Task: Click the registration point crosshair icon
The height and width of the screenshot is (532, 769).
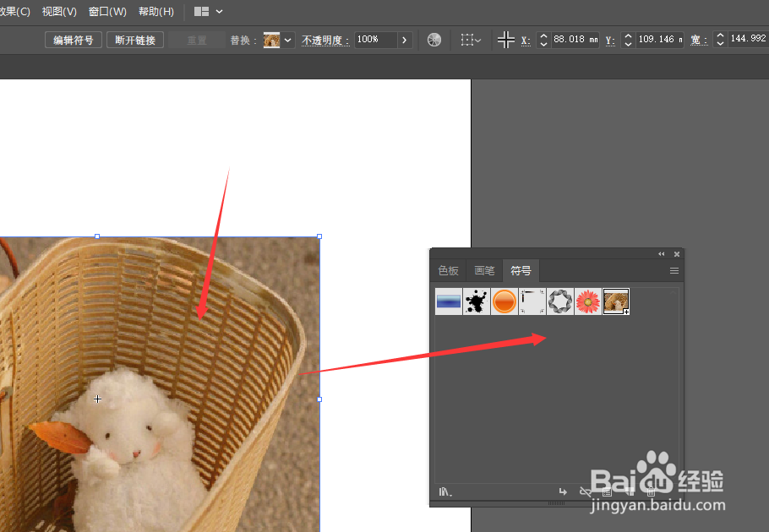Action: (x=505, y=40)
